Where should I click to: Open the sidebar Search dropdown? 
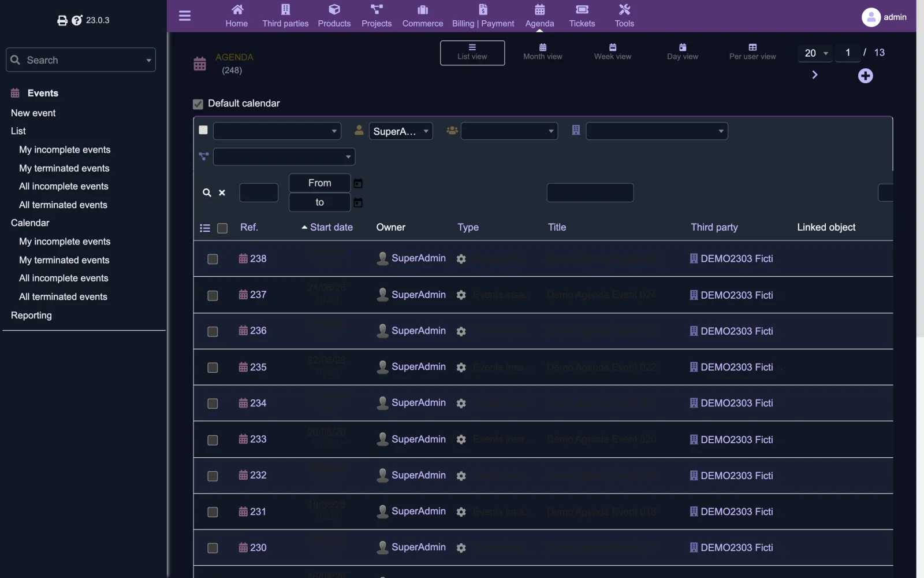point(81,60)
